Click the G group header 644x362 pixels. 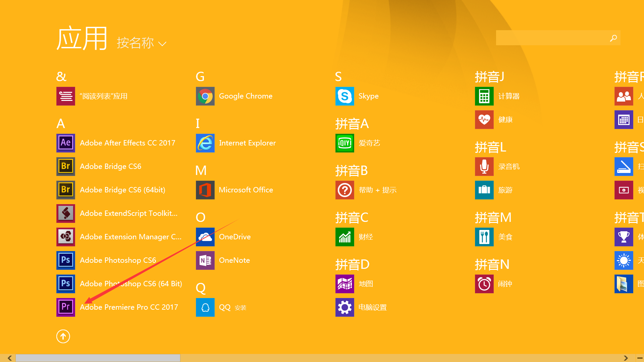click(x=200, y=77)
